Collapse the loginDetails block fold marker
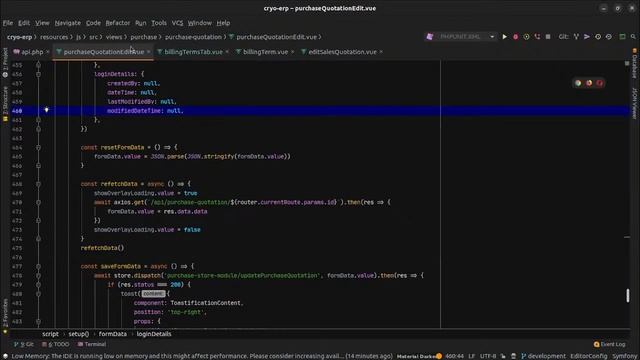 38,74
